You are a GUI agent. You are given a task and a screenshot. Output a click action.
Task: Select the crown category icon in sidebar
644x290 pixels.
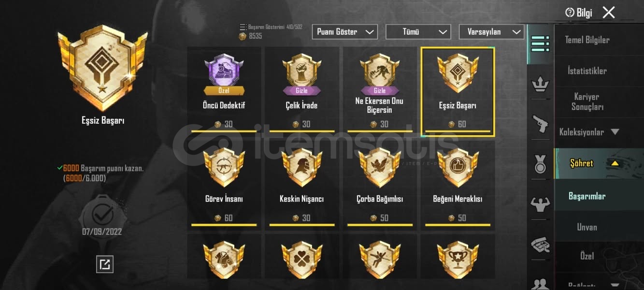pyautogui.click(x=540, y=85)
